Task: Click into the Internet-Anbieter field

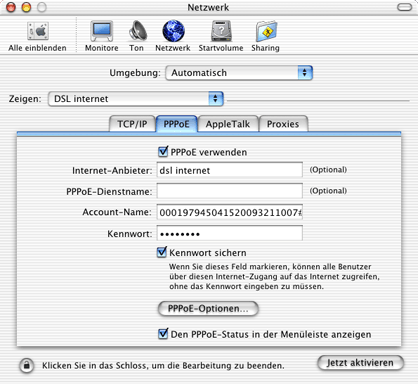Action: click(230, 170)
